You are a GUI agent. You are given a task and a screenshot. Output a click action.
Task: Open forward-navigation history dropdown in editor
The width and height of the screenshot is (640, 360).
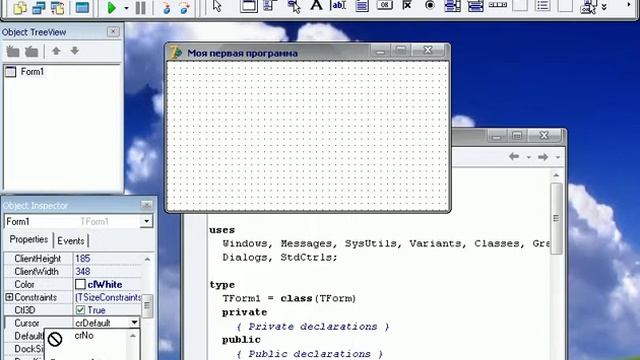coord(558,158)
